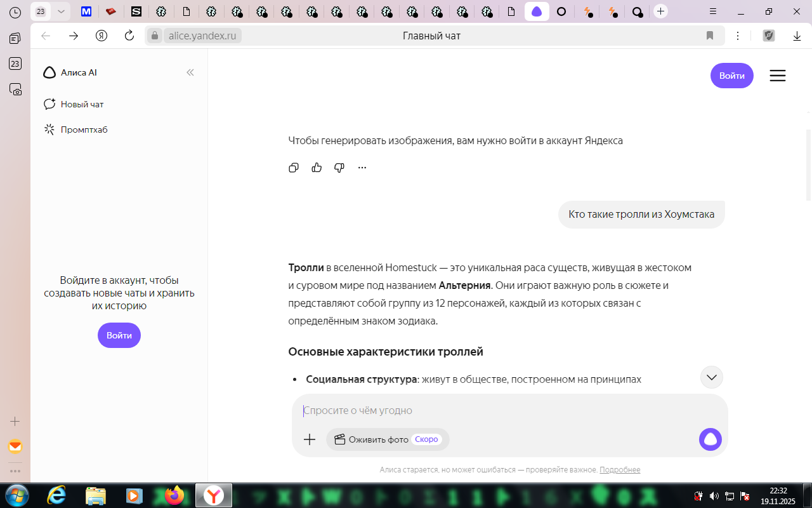Launch Internet Explorer from the taskbar

point(57,495)
